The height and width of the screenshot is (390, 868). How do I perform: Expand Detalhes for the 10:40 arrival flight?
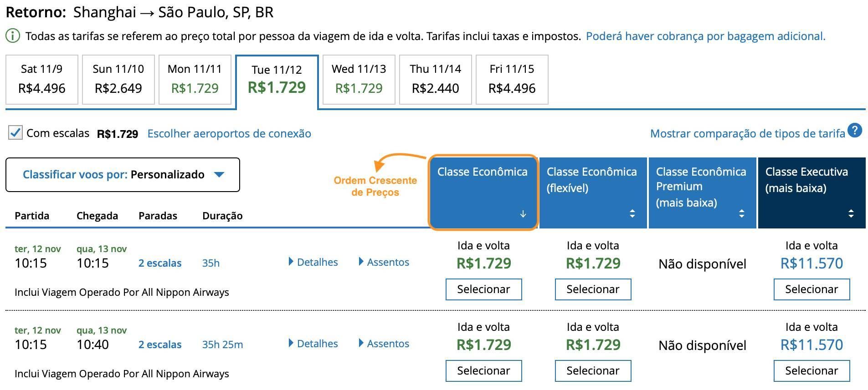pos(313,344)
